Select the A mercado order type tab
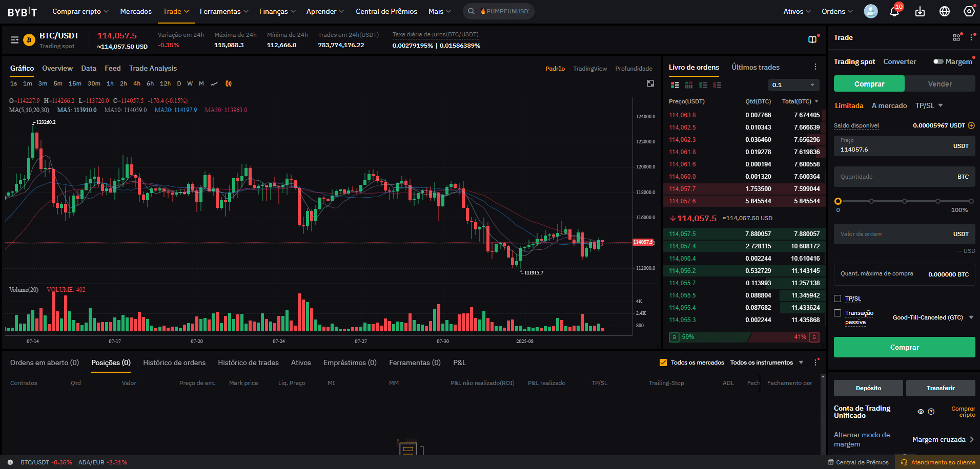 click(x=889, y=105)
